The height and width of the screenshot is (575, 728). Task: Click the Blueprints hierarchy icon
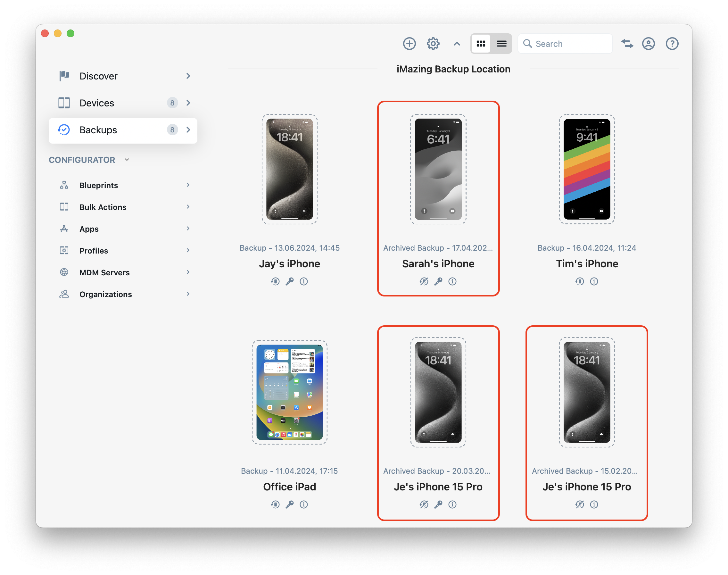click(64, 185)
